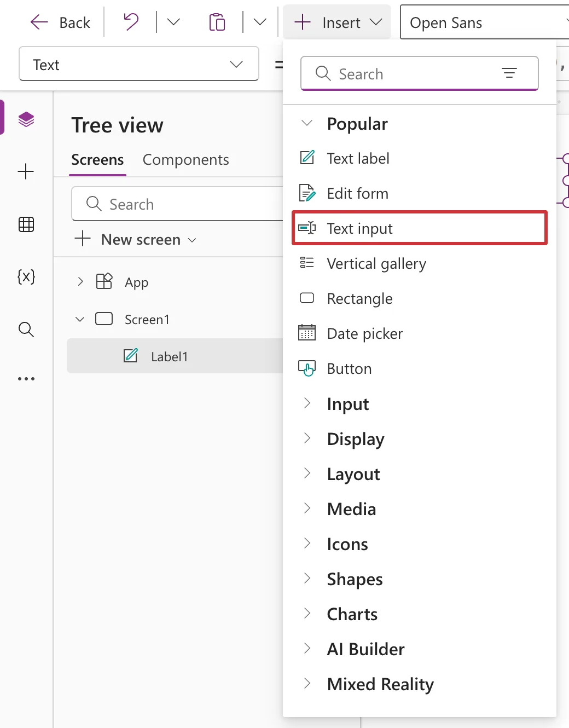The height and width of the screenshot is (728, 569).
Task: Expand the Layout category
Action: 307,473
